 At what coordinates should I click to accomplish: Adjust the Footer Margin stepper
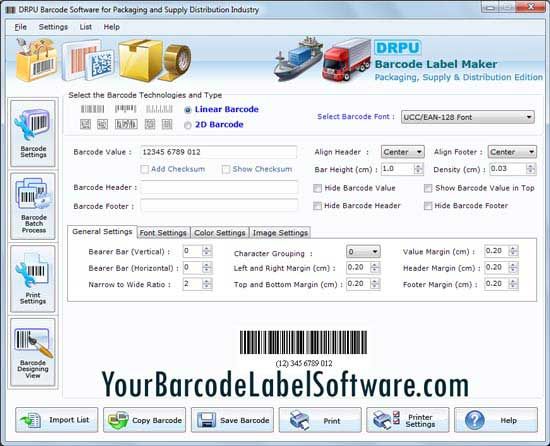coord(513,284)
